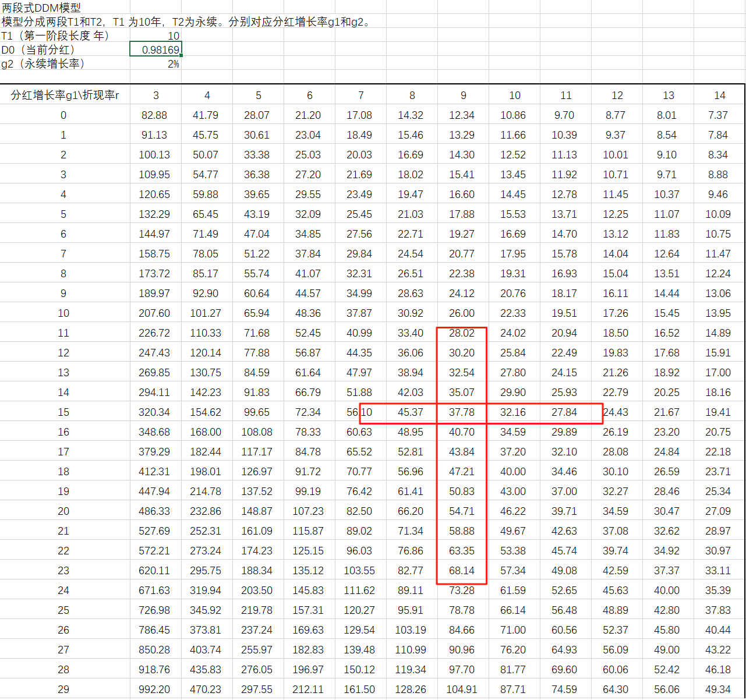Click the g1 growth rate row label 7
The width and height of the screenshot is (746, 700).
65,253
